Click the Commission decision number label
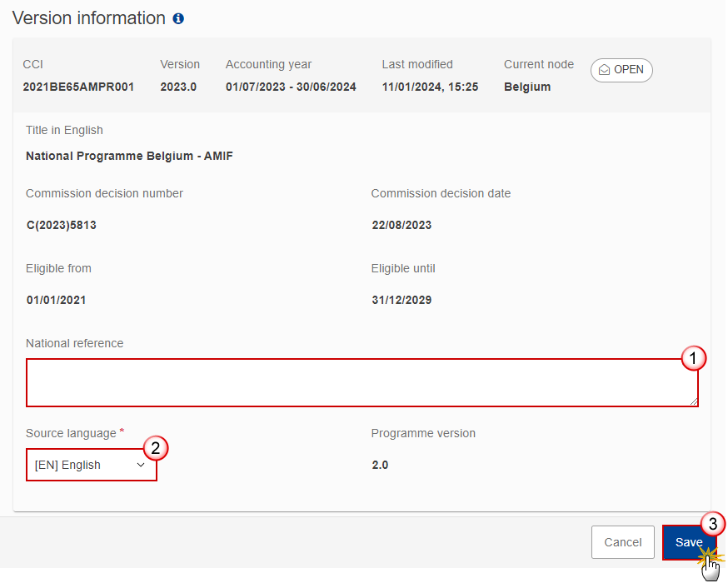The image size is (728, 583). pyautogui.click(x=104, y=193)
